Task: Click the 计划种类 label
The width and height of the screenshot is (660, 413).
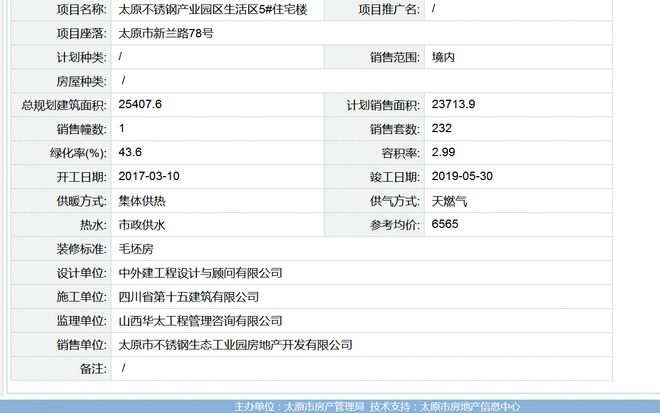Action: 82,57
